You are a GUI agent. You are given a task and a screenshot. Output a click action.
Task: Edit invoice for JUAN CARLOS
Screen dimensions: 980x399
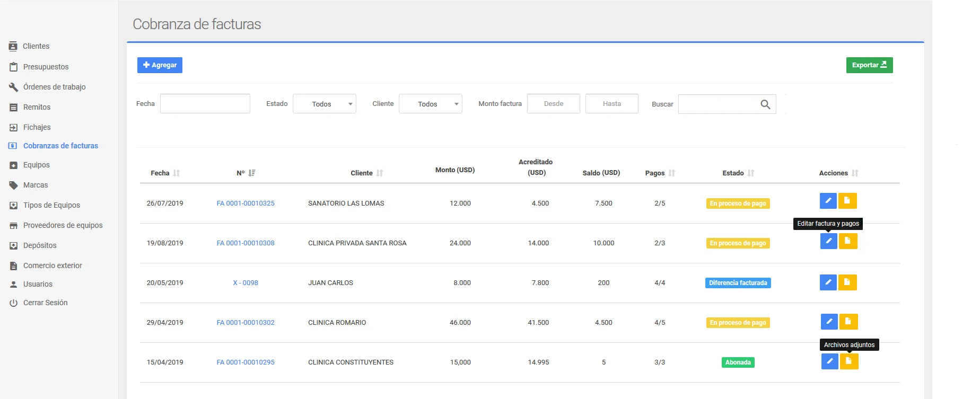click(x=828, y=282)
